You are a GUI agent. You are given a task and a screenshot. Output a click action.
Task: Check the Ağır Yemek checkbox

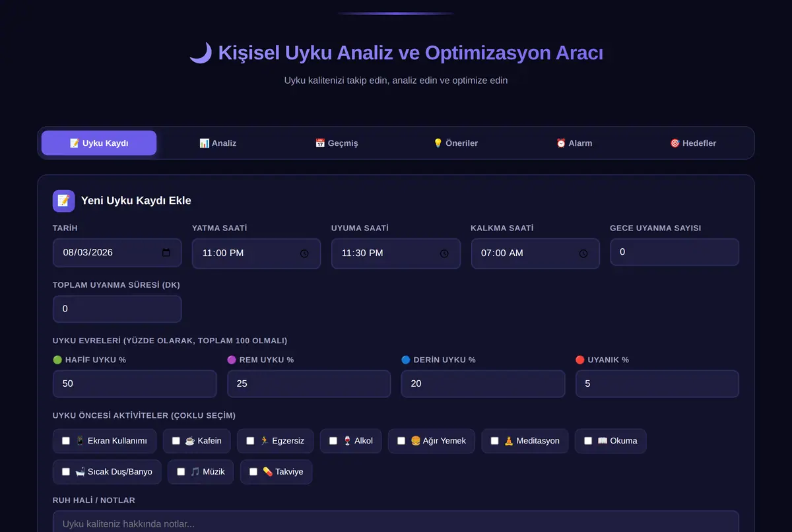point(401,441)
